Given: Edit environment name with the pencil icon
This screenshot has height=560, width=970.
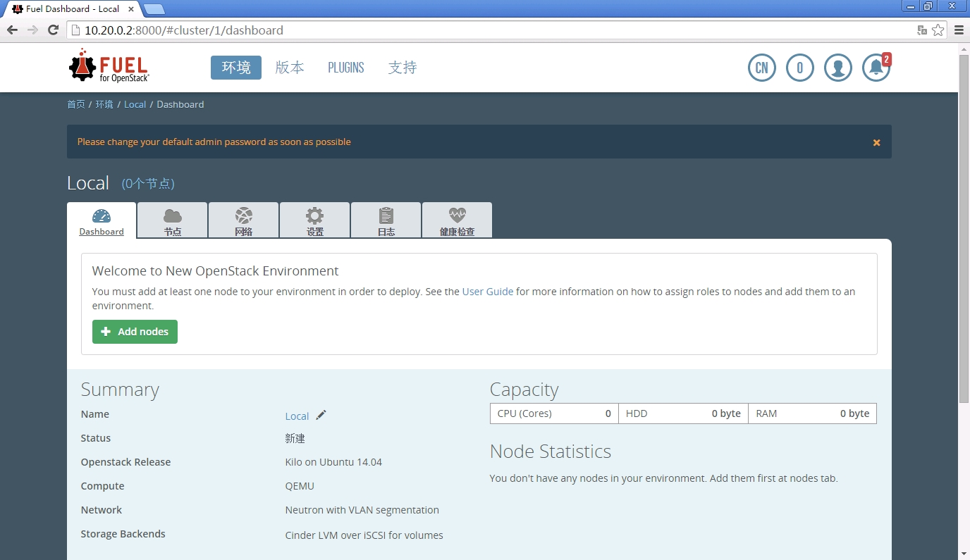Looking at the screenshot, I should [321, 416].
